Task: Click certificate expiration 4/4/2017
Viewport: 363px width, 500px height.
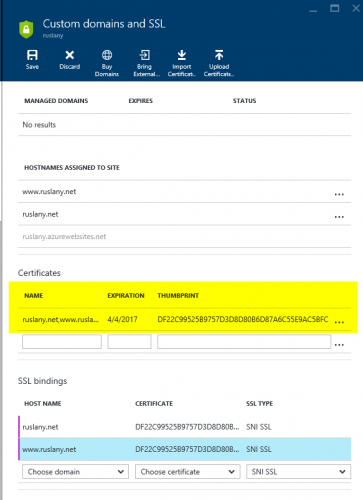Action: pyautogui.click(x=122, y=319)
